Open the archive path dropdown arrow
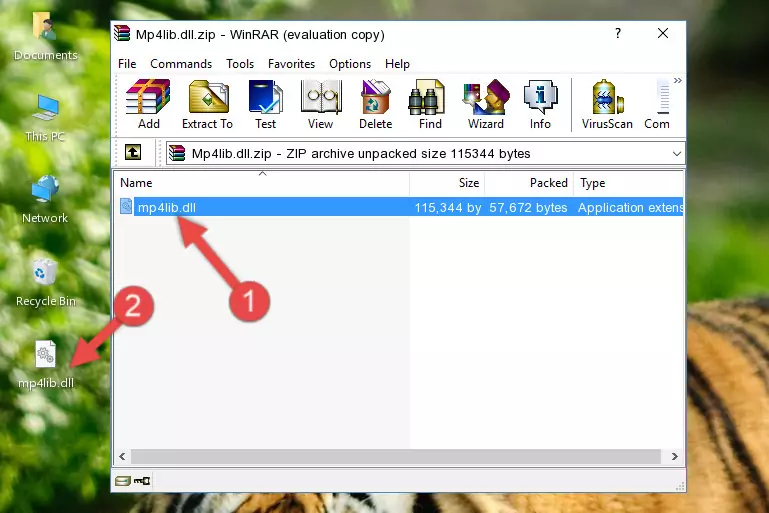 point(677,154)
